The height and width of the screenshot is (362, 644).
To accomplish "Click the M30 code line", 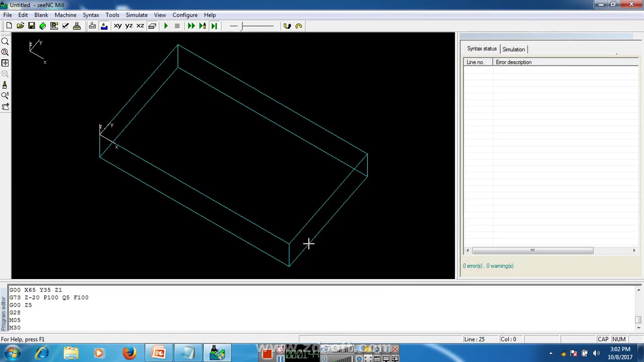I will click(x=15, y=328).
